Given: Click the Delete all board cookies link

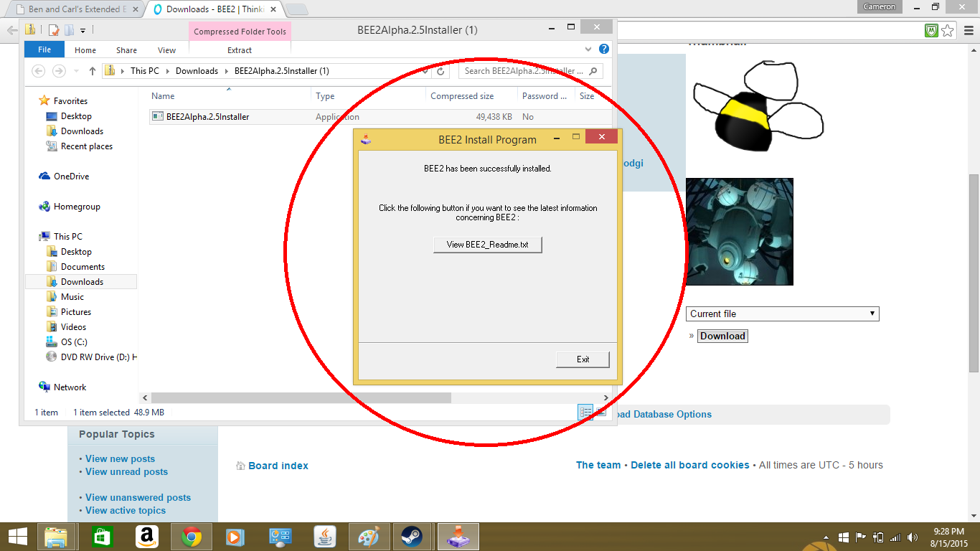Looking at the screenshot, I should [690, 465].
